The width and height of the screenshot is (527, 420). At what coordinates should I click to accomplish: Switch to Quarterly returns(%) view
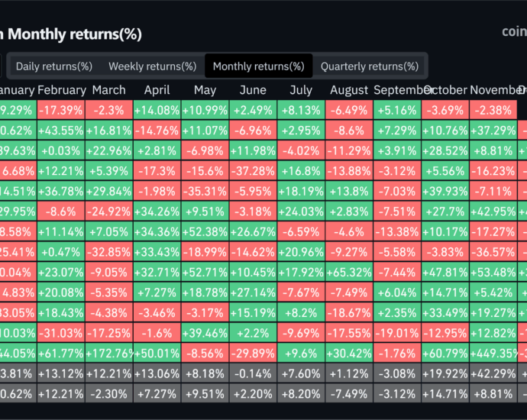[370, 66]
